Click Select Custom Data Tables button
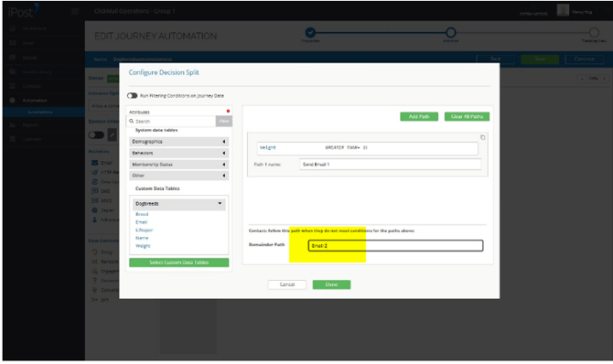The height and width of the screenshot is (364, 613). click(179, 262)
